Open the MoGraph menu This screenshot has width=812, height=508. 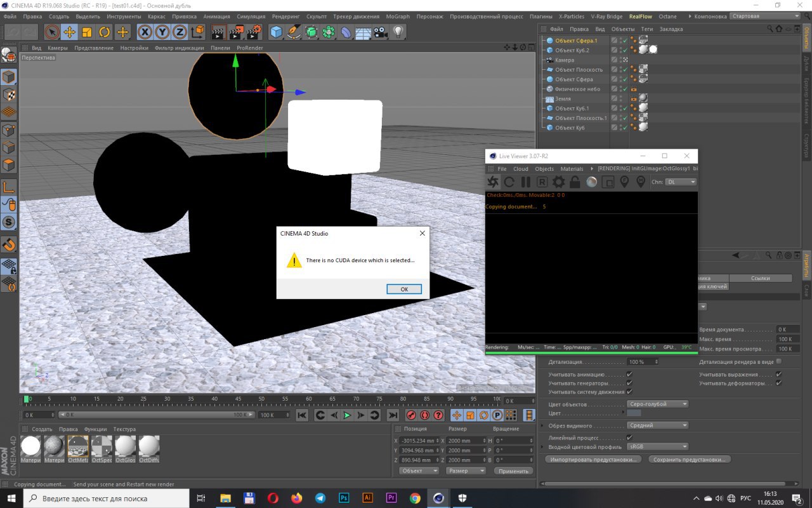[398, 17]
